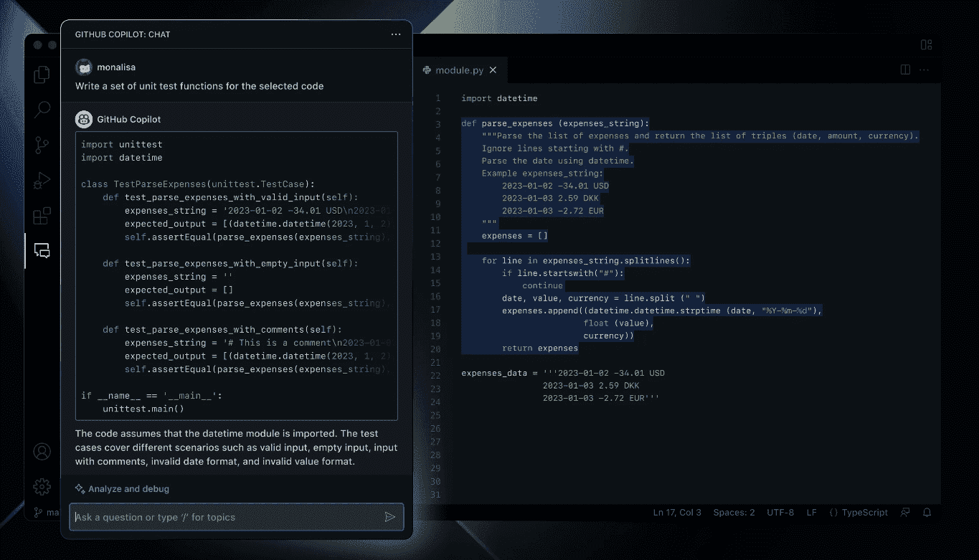Image resolution: width=979 pixels, height=560 pixels.
Task: Open the Source Control view
Action: pos(42,145)
